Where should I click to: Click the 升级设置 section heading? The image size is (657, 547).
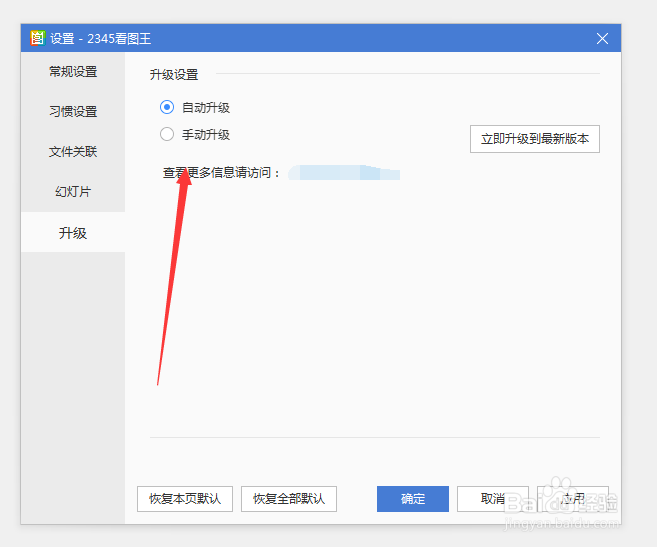[174, 75]
